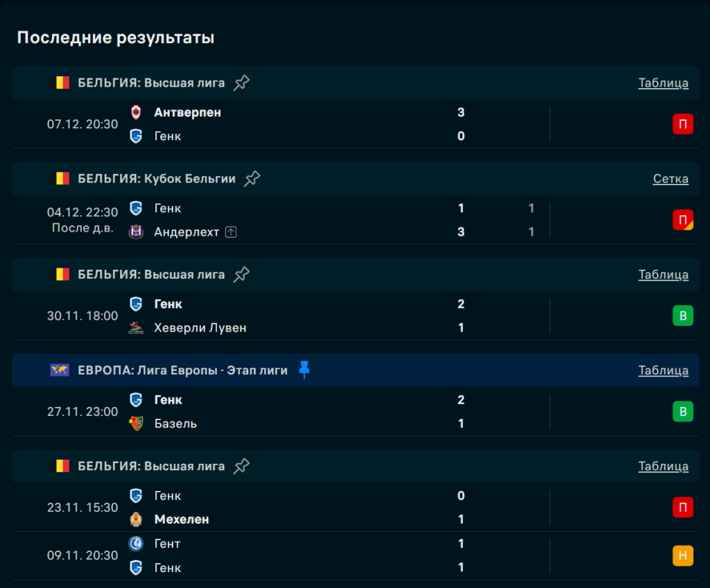
Task: Open the ЕВРОПА: Лига Европы league header
Action: click(182, 370)
